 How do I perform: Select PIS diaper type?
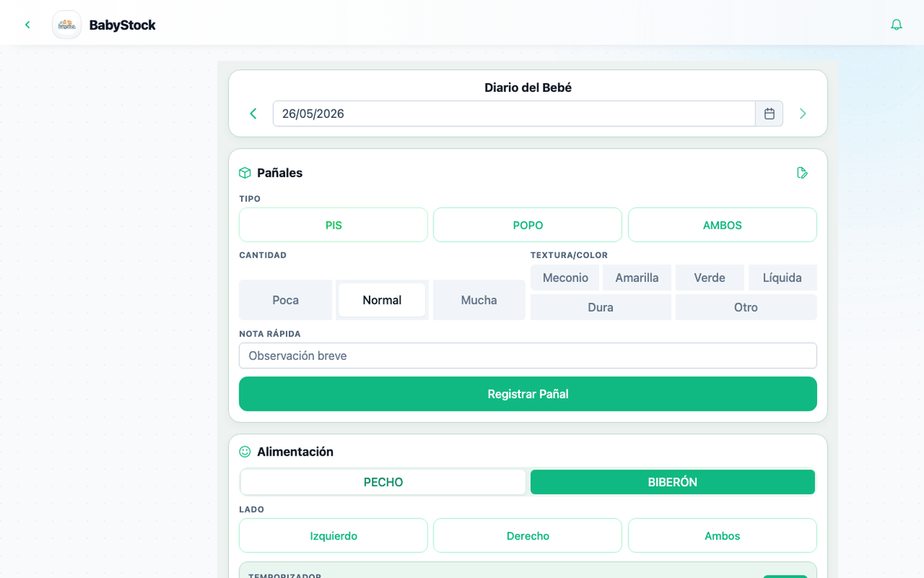pyautogui.click(x=333, y=225)
